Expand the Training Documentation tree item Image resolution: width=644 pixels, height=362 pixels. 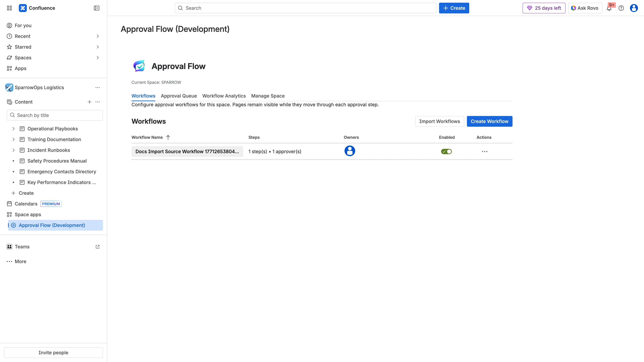13,139
